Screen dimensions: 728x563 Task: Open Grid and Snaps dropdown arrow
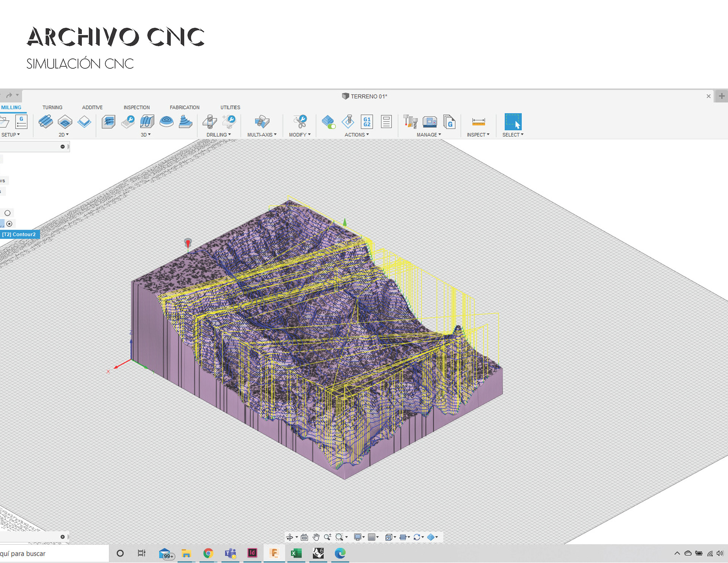click(378, 537)
